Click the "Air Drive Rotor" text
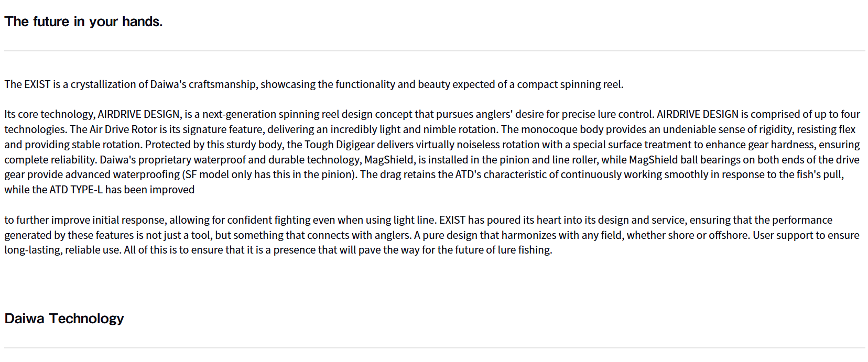The image size is (868, 362). pos(124,129)
